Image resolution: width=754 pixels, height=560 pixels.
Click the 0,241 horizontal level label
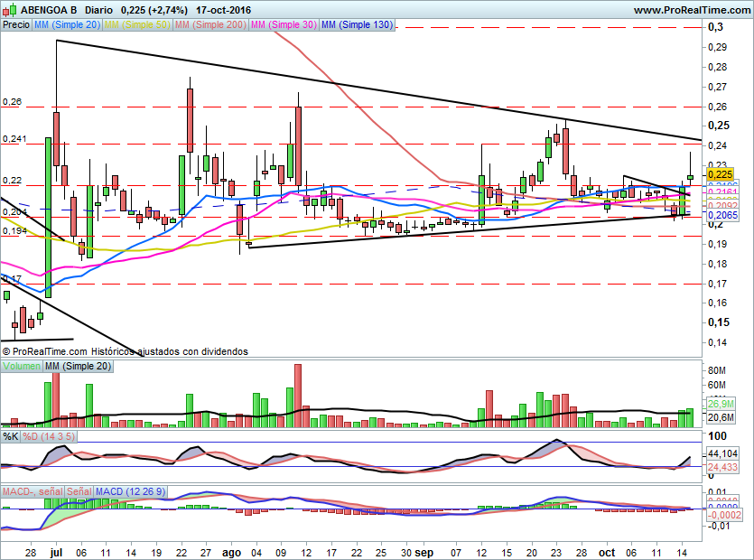coord(14,139)
